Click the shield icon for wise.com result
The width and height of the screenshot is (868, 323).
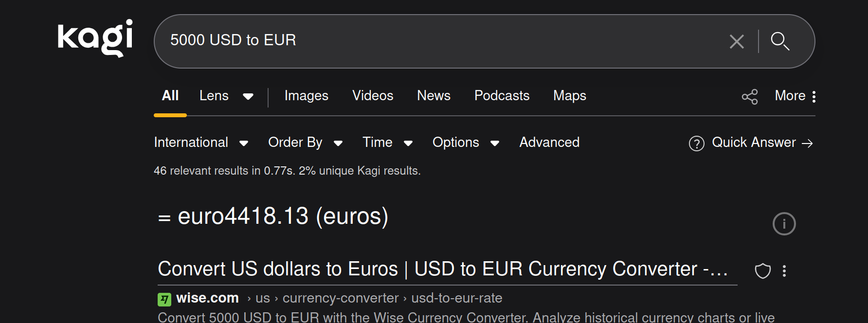762,271
